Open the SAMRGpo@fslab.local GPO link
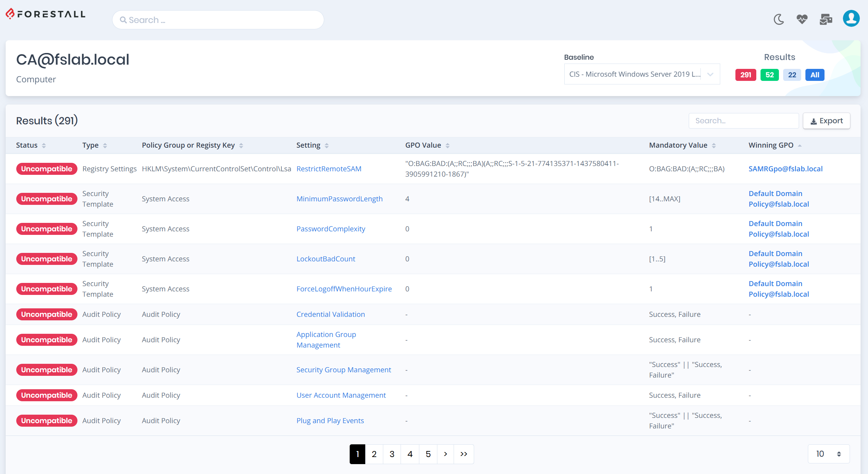Viewport: 868px width, 474px height. (785, 168)
